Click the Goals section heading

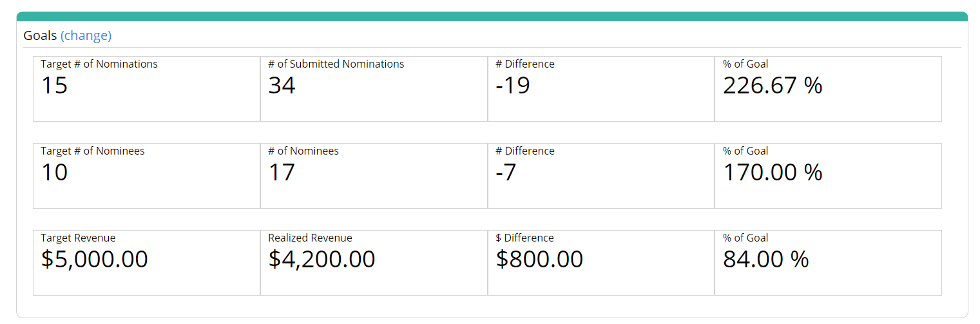tap(40, 35)
